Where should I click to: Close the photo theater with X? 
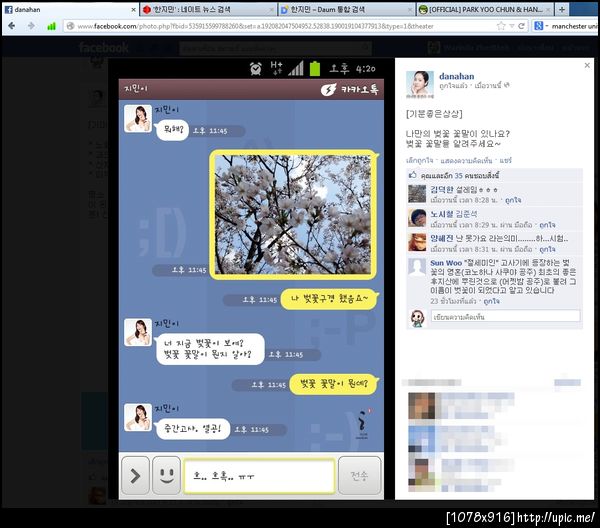tap(587, 65)
